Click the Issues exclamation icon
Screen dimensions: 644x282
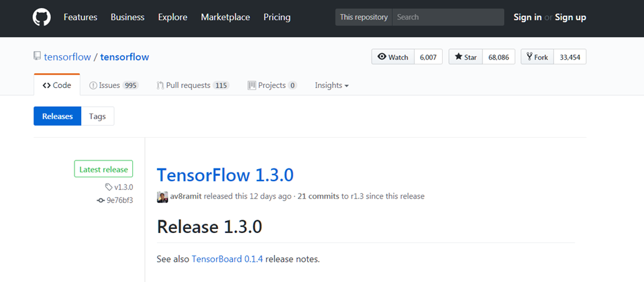pyautogui.click(x=93, y=85)
